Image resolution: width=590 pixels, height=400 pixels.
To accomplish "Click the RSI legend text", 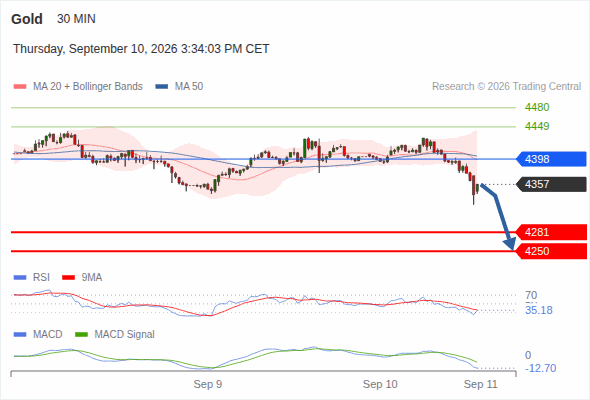I will (x=41, y=278).
